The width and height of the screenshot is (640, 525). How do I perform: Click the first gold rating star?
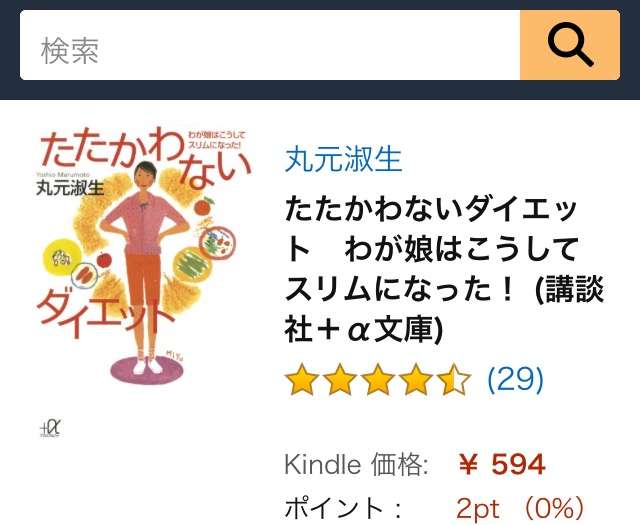[x=302, y=380]
